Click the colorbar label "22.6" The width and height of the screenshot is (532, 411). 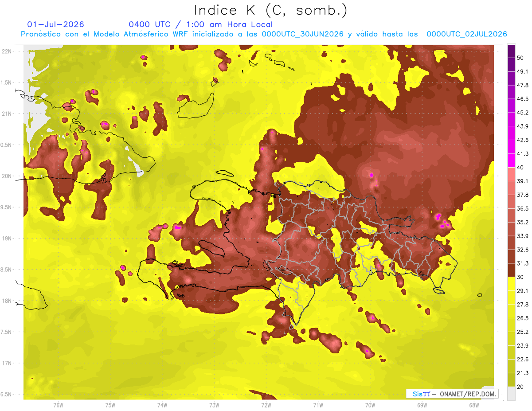pyautogui.click(x=523, y=359)
